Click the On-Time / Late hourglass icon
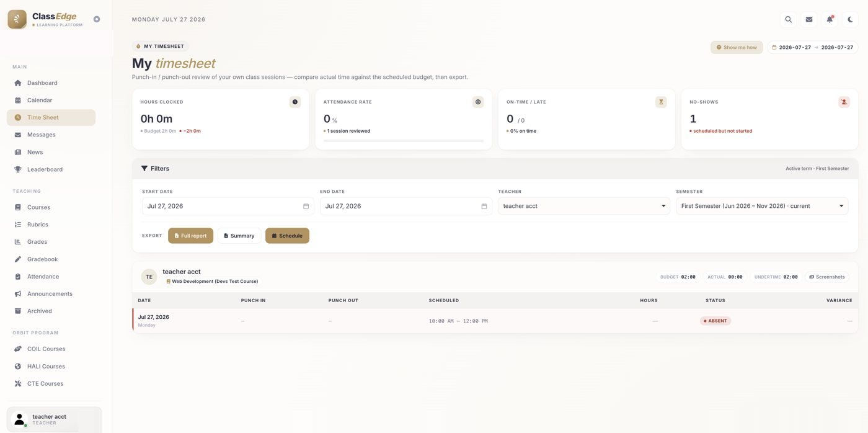 tap(661, 102)
